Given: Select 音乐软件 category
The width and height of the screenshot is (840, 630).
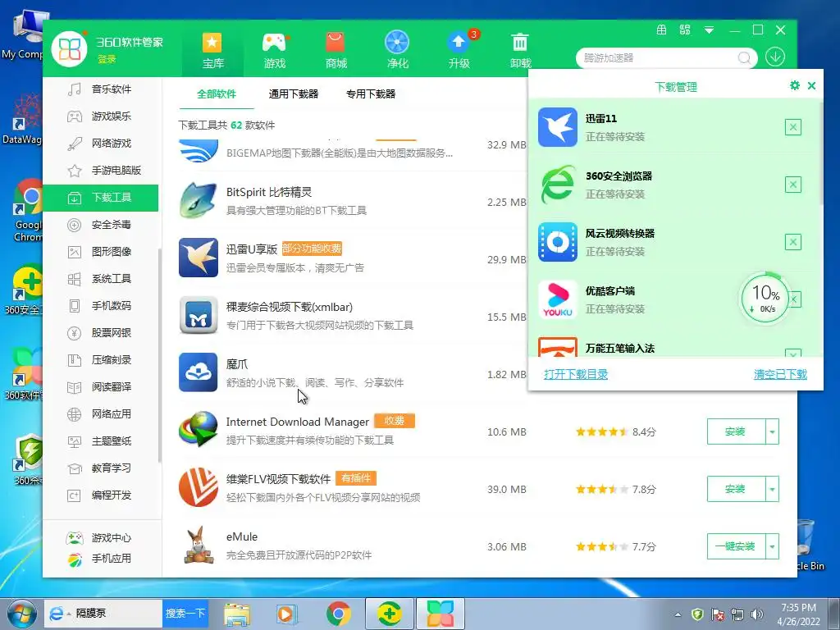Looking at the screenshot, I should [101, 89].
